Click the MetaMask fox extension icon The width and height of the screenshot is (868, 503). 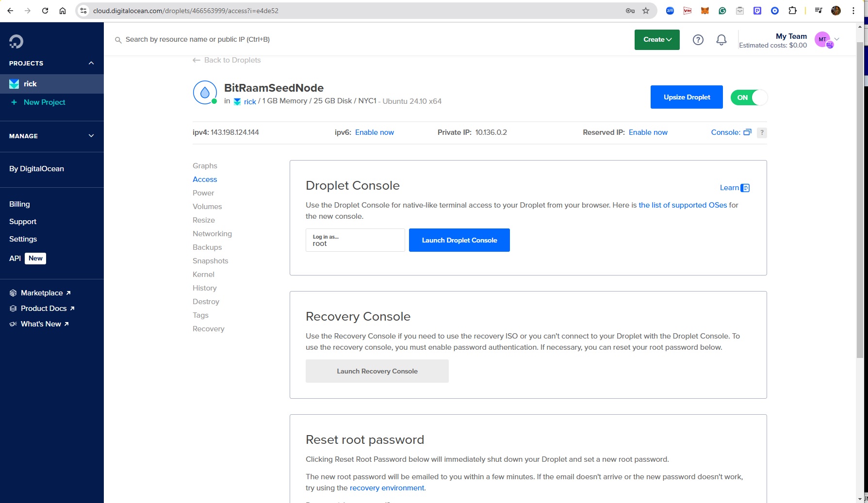tap(705, 11)
